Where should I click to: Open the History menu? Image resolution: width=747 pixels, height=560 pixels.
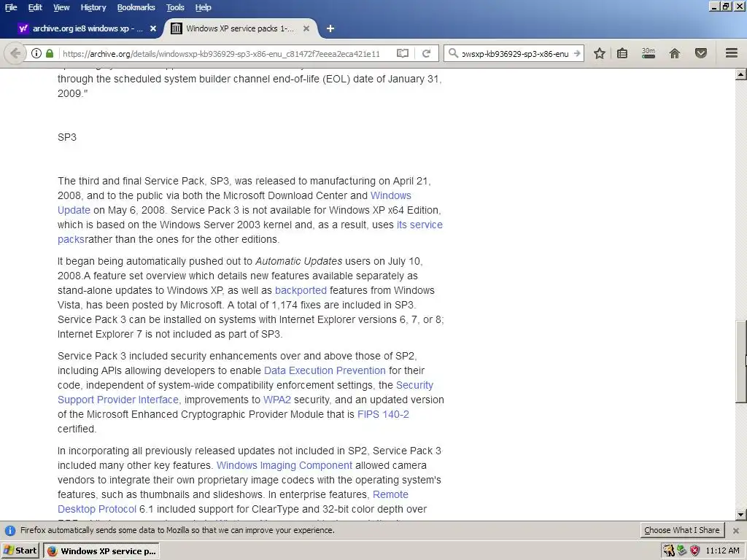(x=93, y=7)
